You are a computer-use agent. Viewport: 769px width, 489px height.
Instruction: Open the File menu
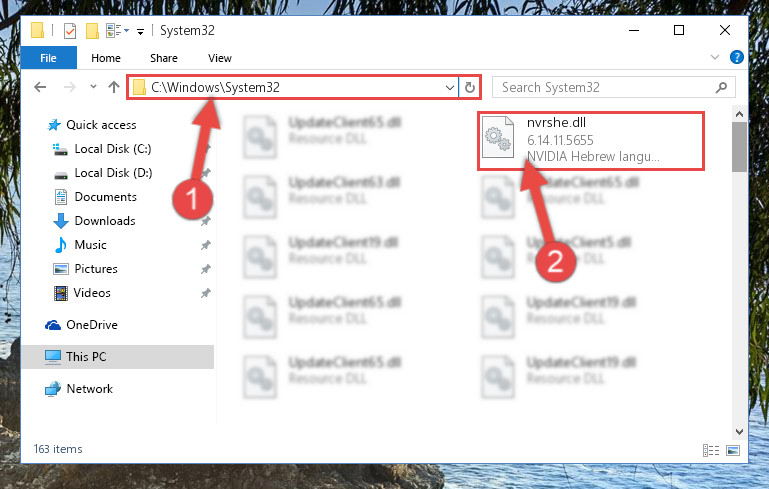point(49,58)
